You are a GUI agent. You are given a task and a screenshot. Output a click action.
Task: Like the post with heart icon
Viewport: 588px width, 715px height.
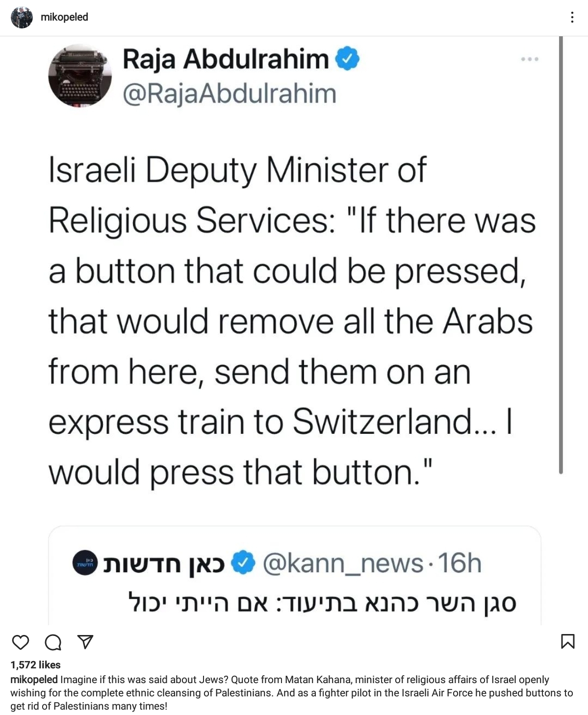coord(21,642)
